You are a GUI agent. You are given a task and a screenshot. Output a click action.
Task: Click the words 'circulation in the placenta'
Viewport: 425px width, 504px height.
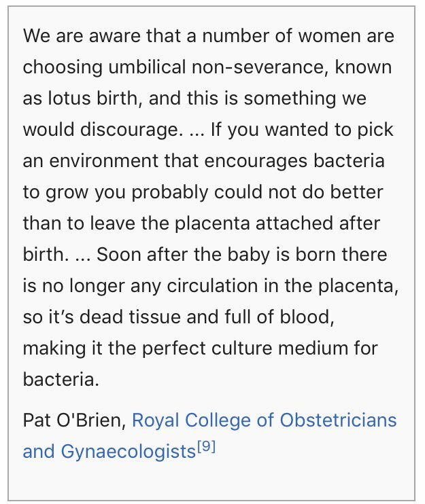[x=280, y=286]
